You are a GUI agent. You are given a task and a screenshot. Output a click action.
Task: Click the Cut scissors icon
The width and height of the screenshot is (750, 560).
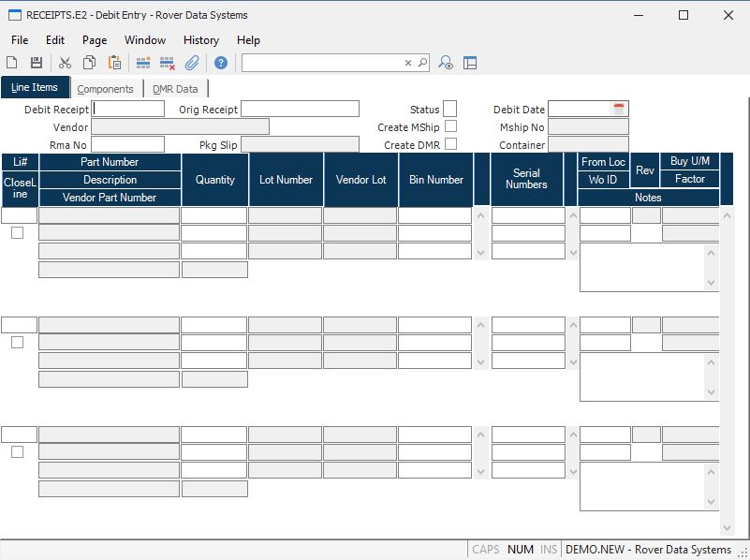[x=65, y=63]
